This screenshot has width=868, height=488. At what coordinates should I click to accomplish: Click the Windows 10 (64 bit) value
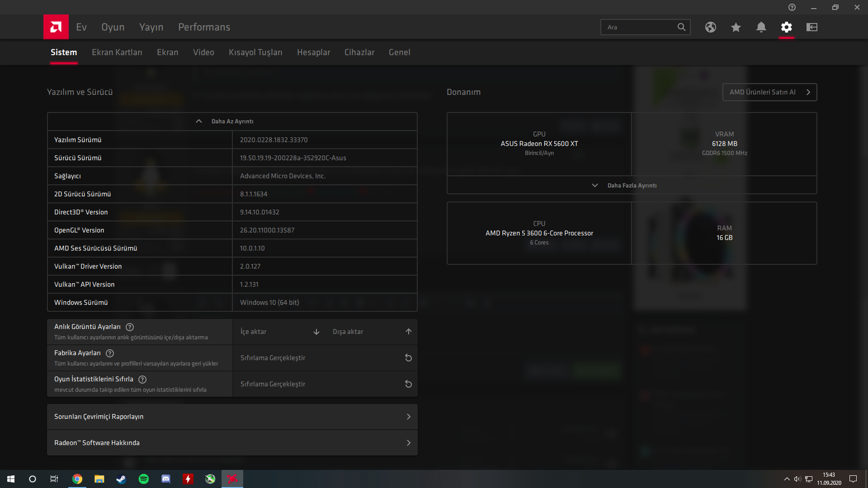pyautogui.click(x=269, y=303)
